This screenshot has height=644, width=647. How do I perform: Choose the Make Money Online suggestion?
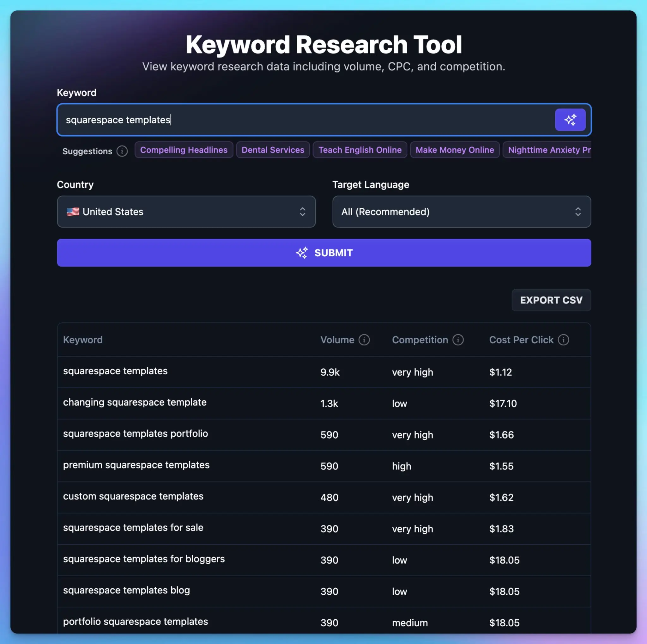[x=454, y=150]
